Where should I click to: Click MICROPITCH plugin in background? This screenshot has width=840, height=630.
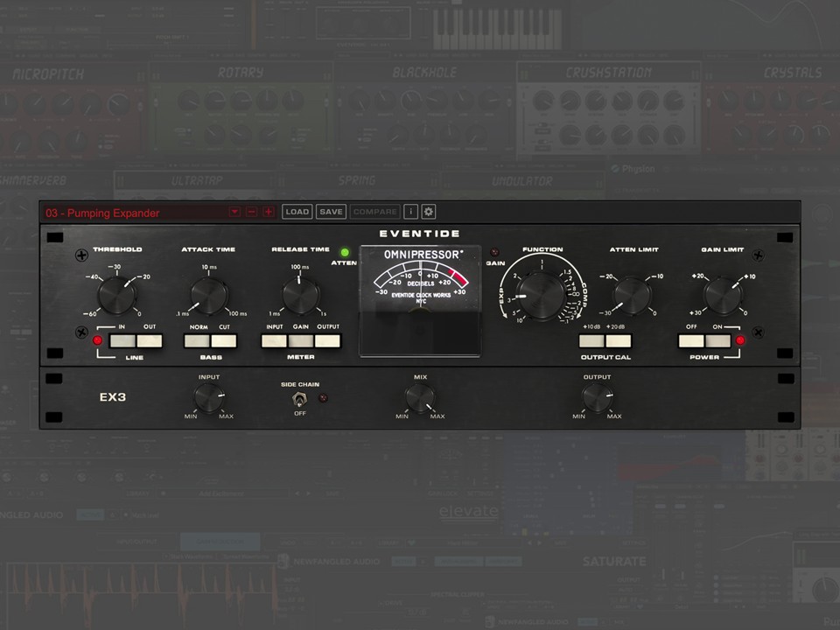(x=73, y=110)
